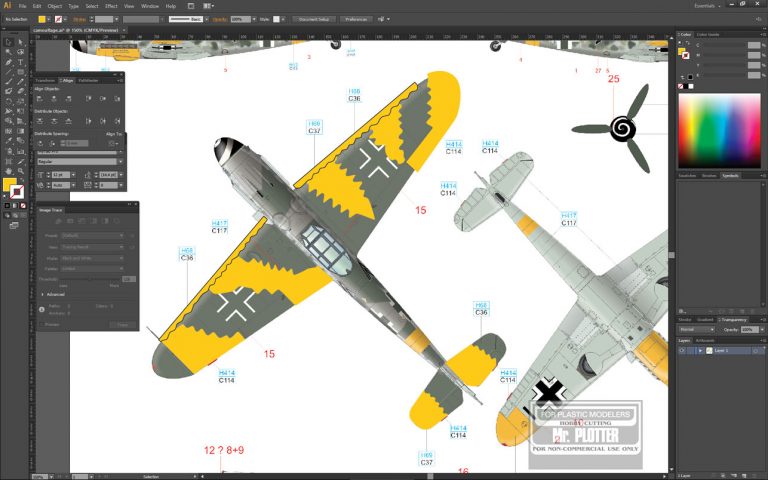Click the Horizontal Align Center icon
Image resolution: width=768 pixels, height=480 pixels.
[54, 98]
